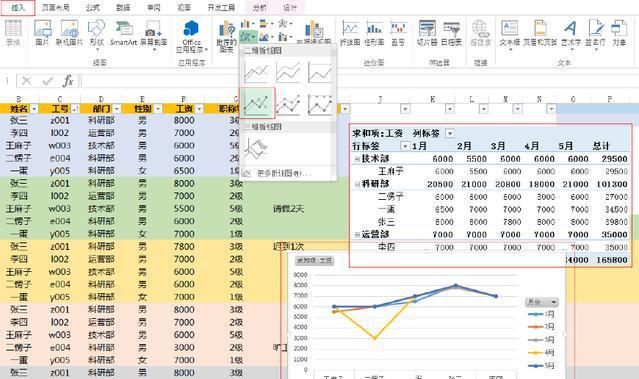Screen dimensions: 639x379
Task: Switch to the 公式 ribbon tab
Action: click(93, 7)
